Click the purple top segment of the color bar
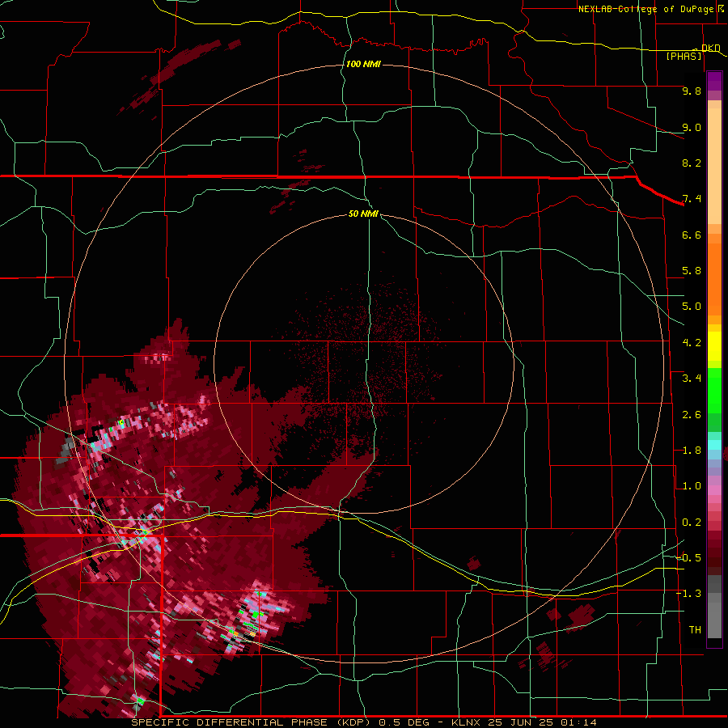The height and width of the screenshot is (728, 728). [714, 81]
